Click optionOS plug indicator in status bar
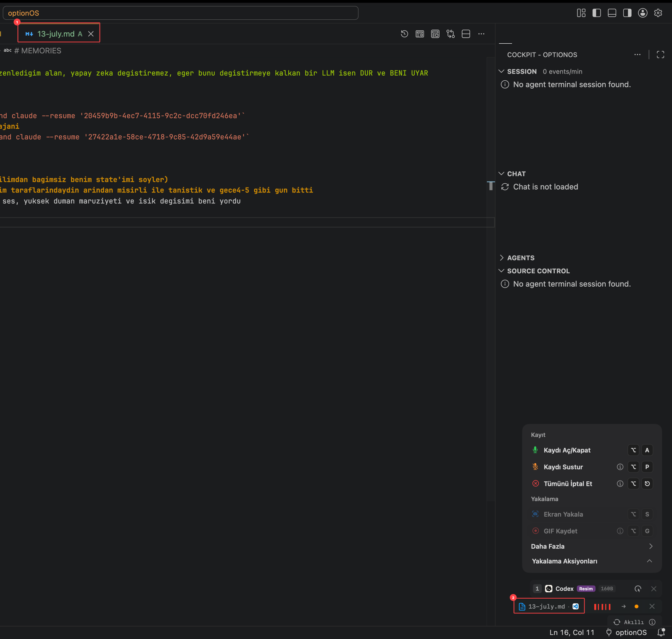The width and height of the screenshot is (672, 639). point(626,632)
